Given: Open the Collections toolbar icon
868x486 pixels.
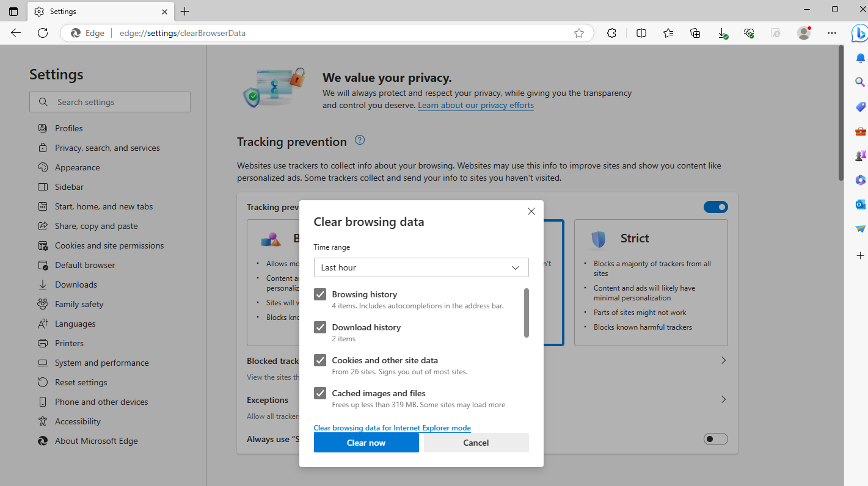Looking at the screenshot, I should pyautogui.click(x=695, y=33).
